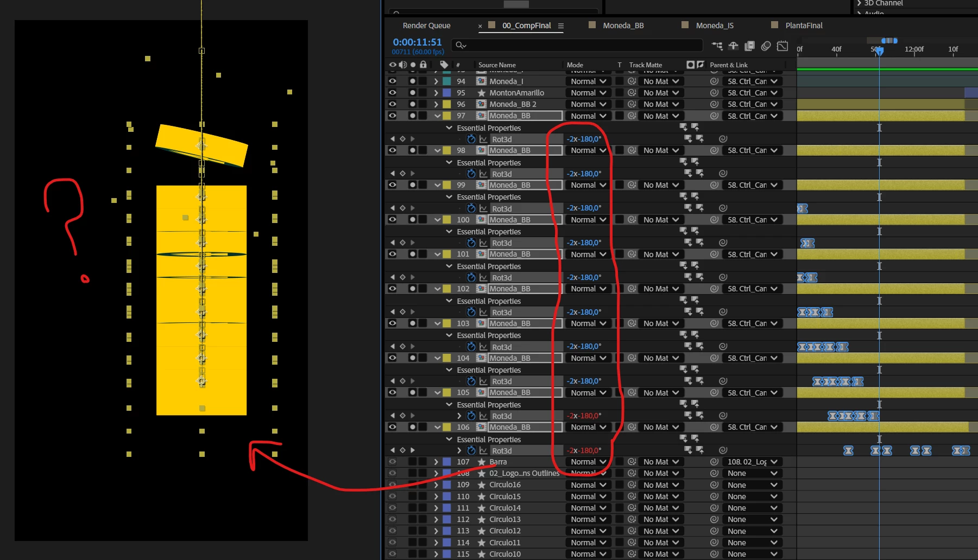Show the Circulo16 layer 109
Viewport: 978px width, 560px height.
(392, 485)
